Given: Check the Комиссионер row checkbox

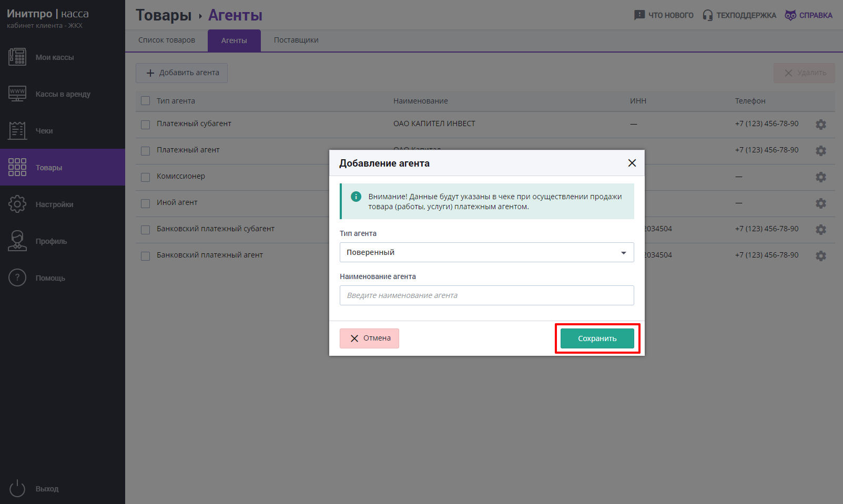Looking at the screenshot, I should [146, 177].
